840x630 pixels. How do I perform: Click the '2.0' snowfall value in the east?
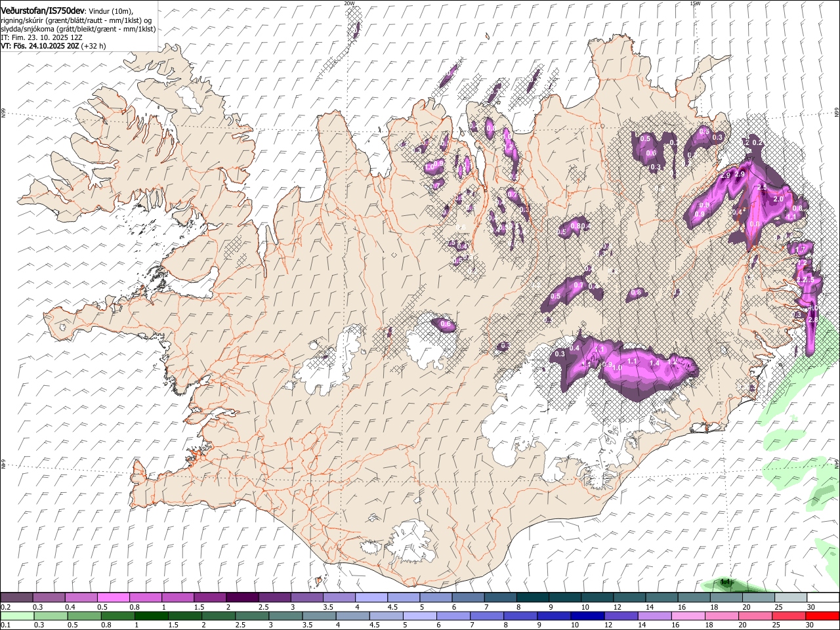(779, 199)
